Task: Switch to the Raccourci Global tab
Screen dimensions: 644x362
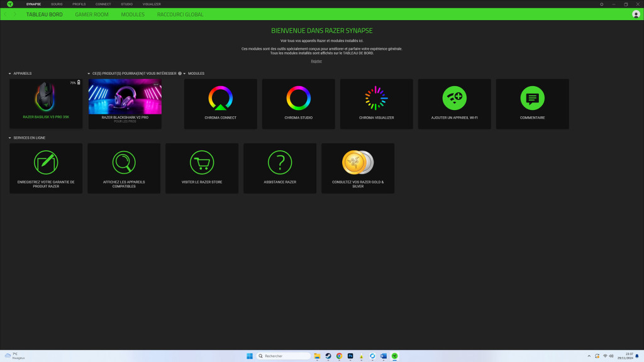Action: pyautogui.click(x=180, y=14)
